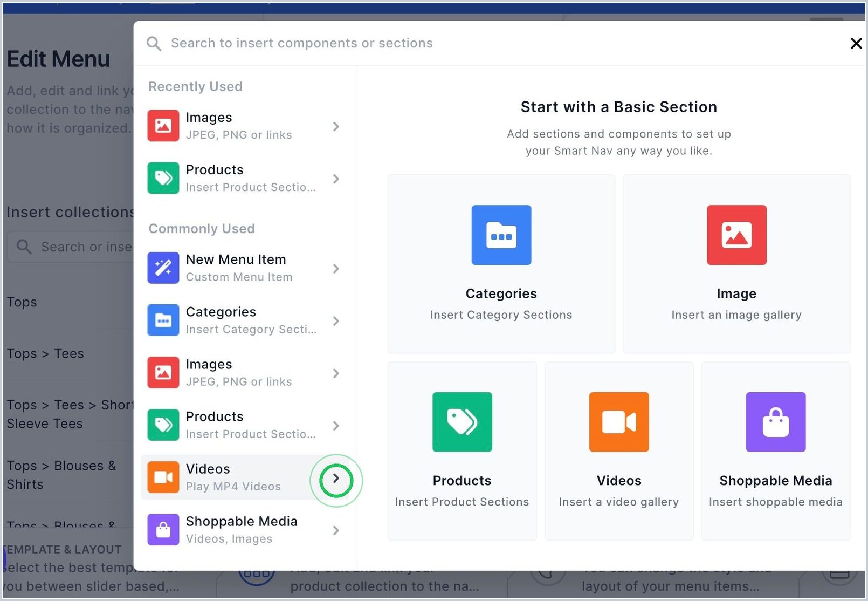The width and height of the screenshot is (868, 601).
Task: Expand Images chevron under Recently Used
Action: (x=336, y=127)
